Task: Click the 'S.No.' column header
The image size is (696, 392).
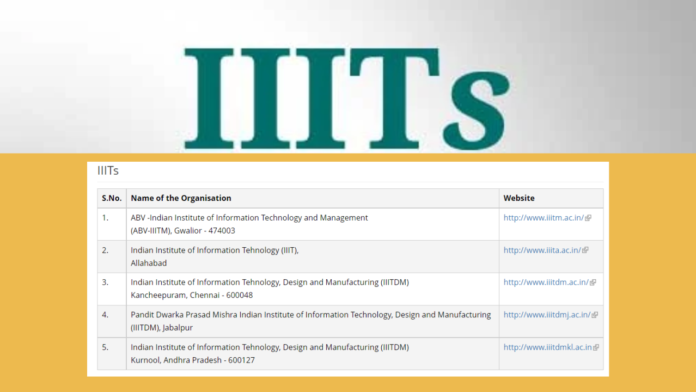Action: 112,198
